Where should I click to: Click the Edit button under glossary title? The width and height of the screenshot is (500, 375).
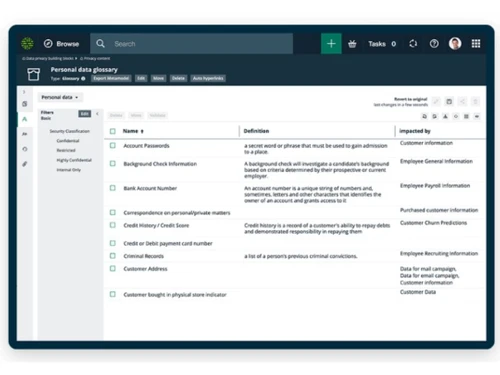(141, 78)
